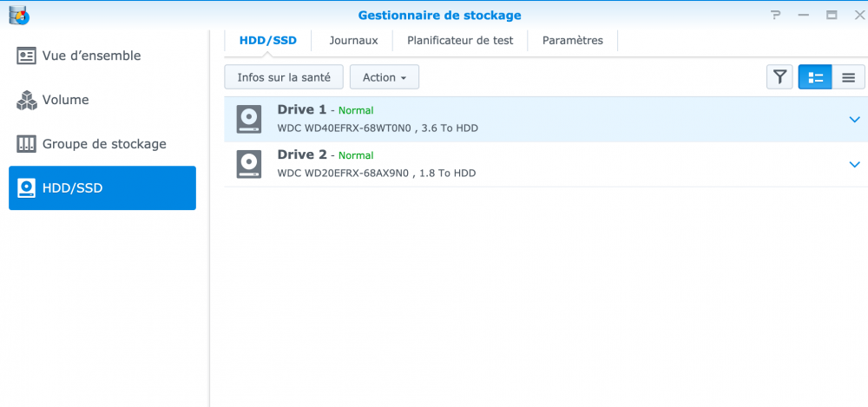Minimize the Gestionnaire de stockage window

click(x=804, y=15)
